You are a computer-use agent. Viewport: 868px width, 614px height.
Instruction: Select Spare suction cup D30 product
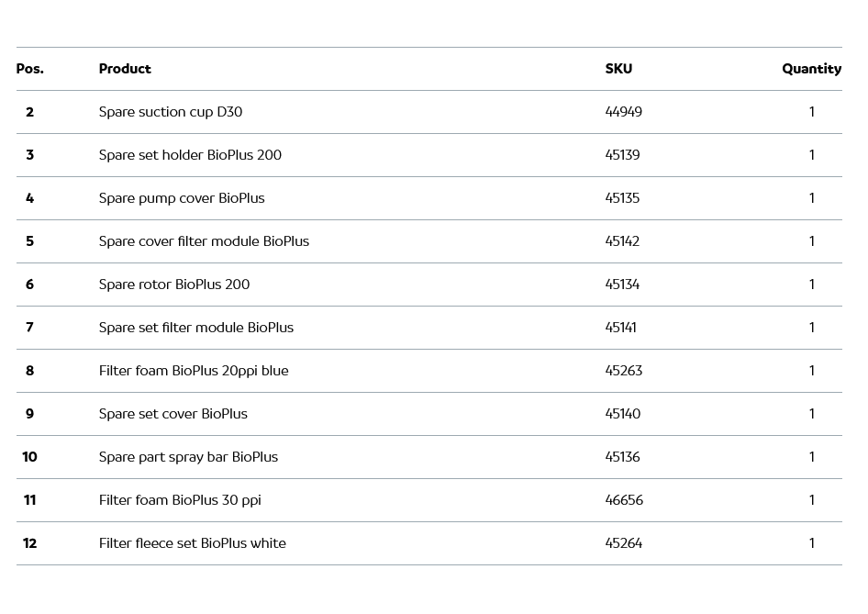click(x=171, y=112)
